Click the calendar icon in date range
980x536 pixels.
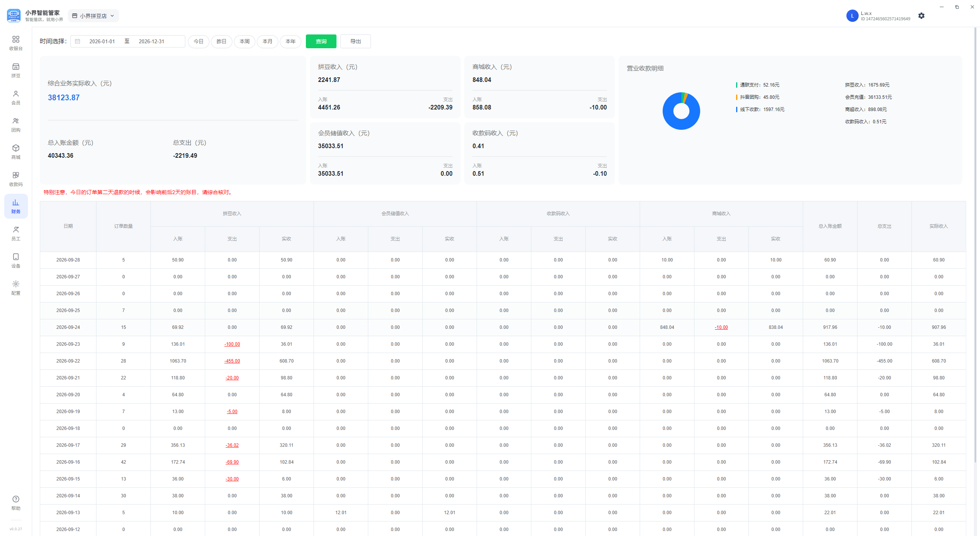78,41
